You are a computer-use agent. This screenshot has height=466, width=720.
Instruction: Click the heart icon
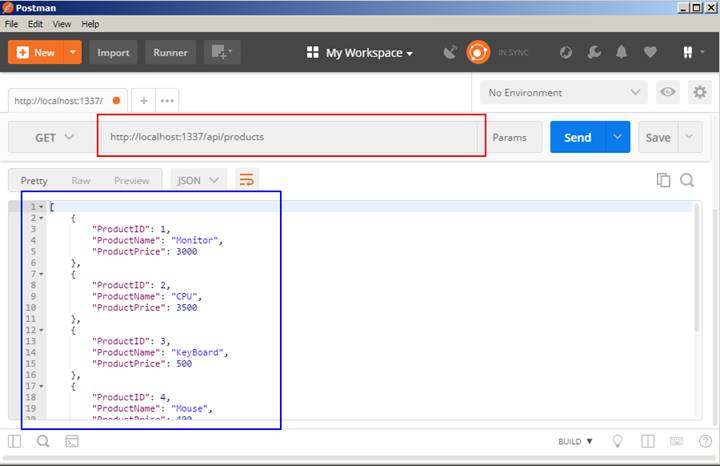click(650, 52)
